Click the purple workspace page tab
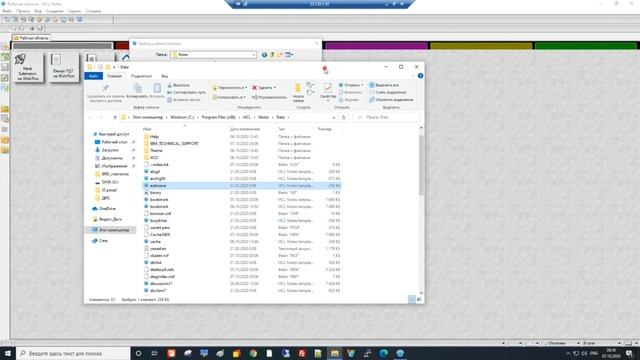640x360 pixels. (x=376, y=46)
